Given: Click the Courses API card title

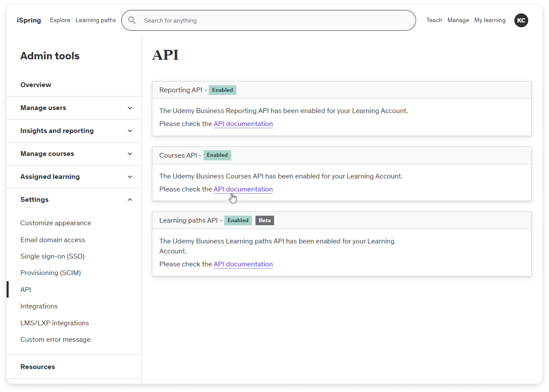Looking at the screenshot, I should coord(178,155).
